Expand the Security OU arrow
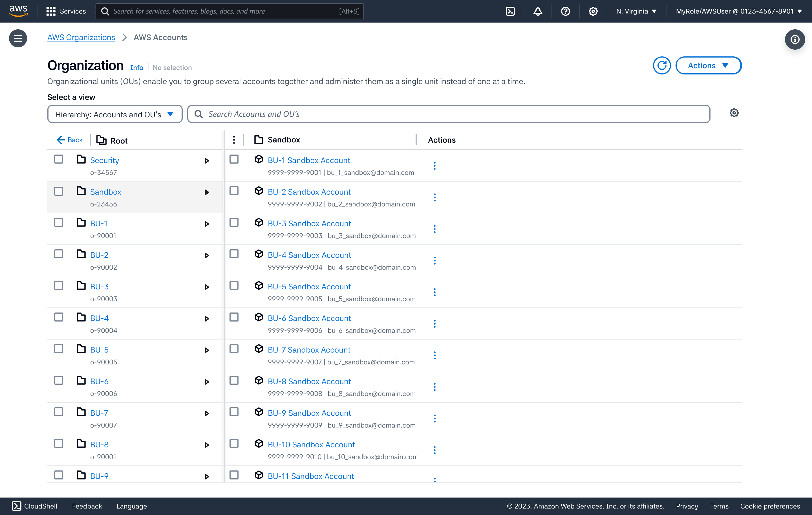The height and width of the screenshot is (515, 812). coord(207,161)
